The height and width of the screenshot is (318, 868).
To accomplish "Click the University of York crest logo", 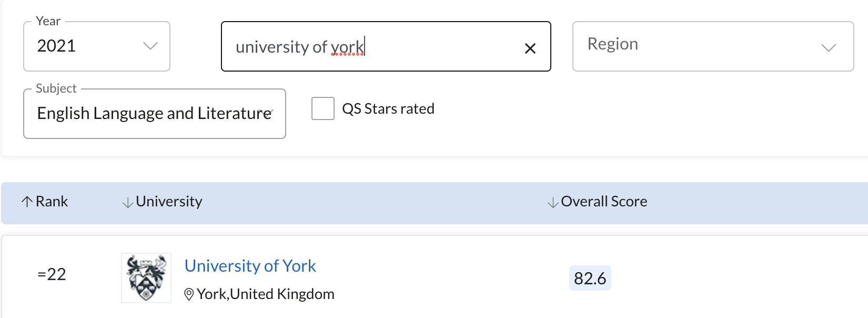I will (x=146, y=278).
